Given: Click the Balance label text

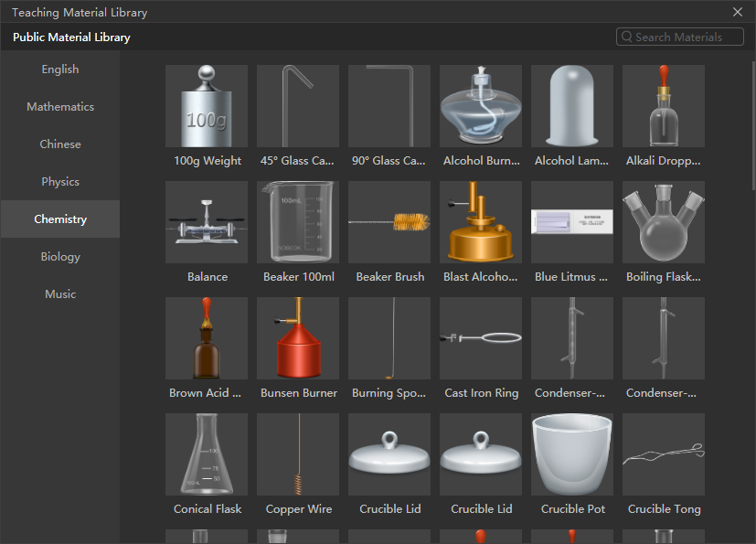Looking at the screenshot, I should tap(208, 277).
